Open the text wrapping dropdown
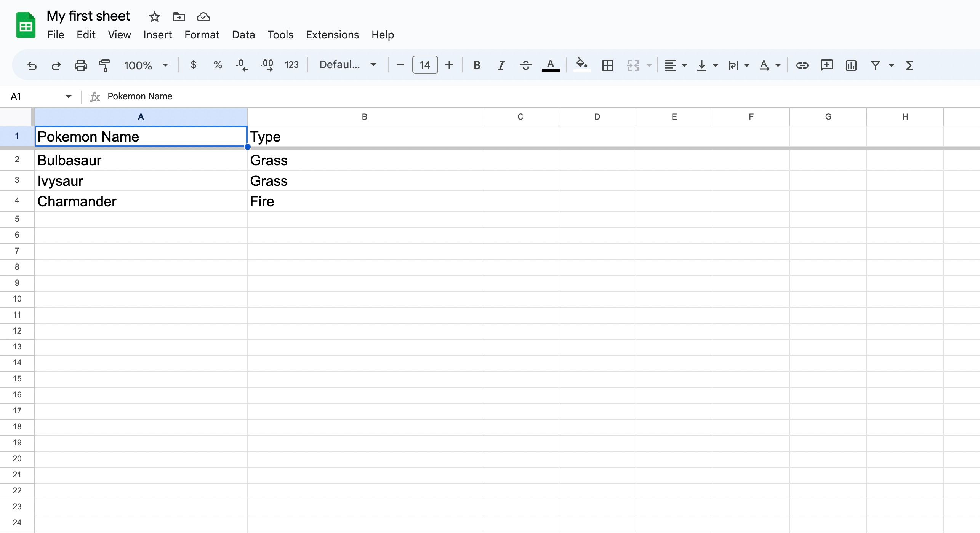Image resolution: width=980 pixels, height=533 pixels. pos(738,65)
